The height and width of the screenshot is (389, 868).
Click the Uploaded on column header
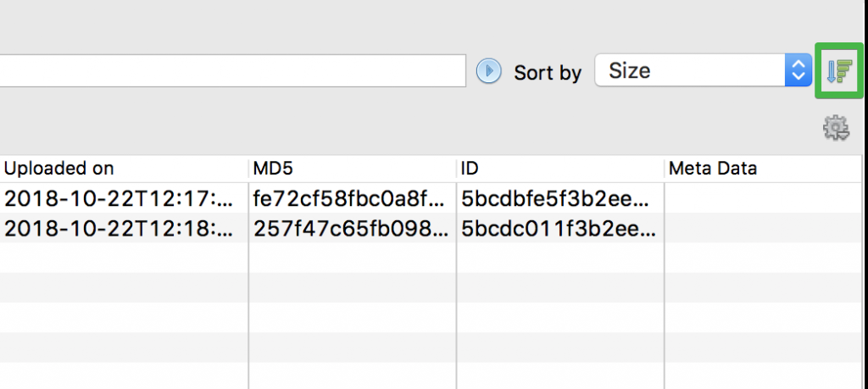tap(59, 169)
